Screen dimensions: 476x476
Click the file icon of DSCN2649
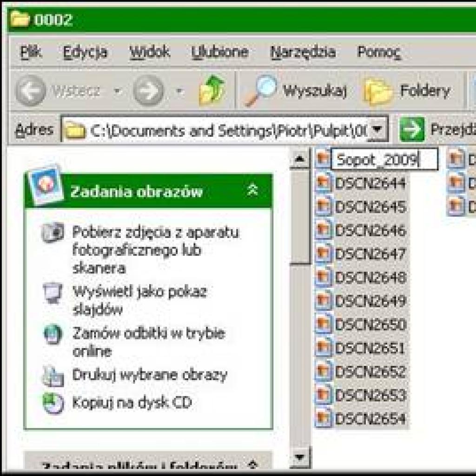pyautogui.click(x=323, y=301)
